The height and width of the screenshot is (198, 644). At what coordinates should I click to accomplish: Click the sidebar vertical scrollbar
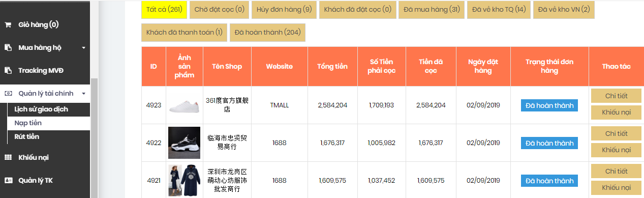tap(94, 137)
